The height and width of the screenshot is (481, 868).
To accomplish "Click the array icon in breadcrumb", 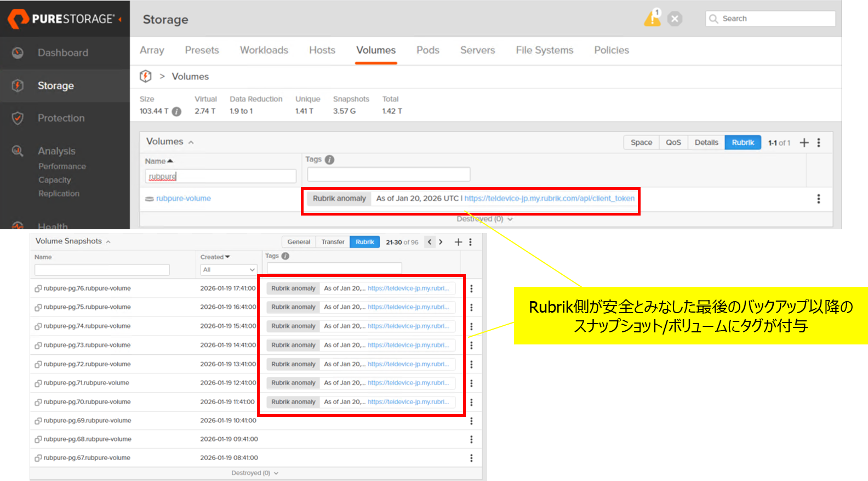I will (x=146, y=76).
